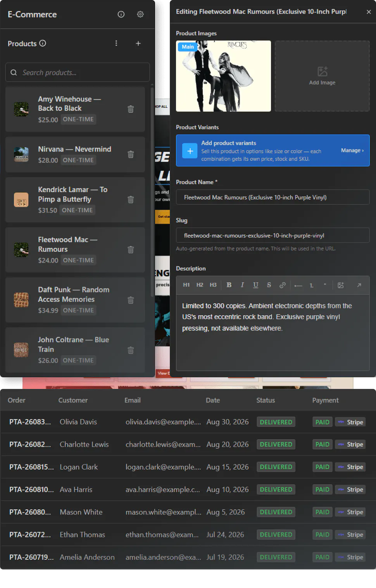Click DELIVERED status for Charlotte Lewis

276,444
